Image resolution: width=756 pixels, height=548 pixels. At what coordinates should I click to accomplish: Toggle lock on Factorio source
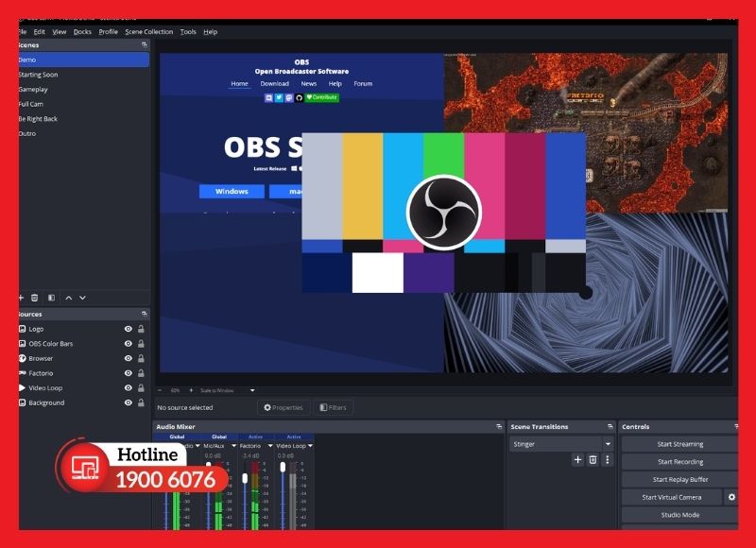[141, 373]
